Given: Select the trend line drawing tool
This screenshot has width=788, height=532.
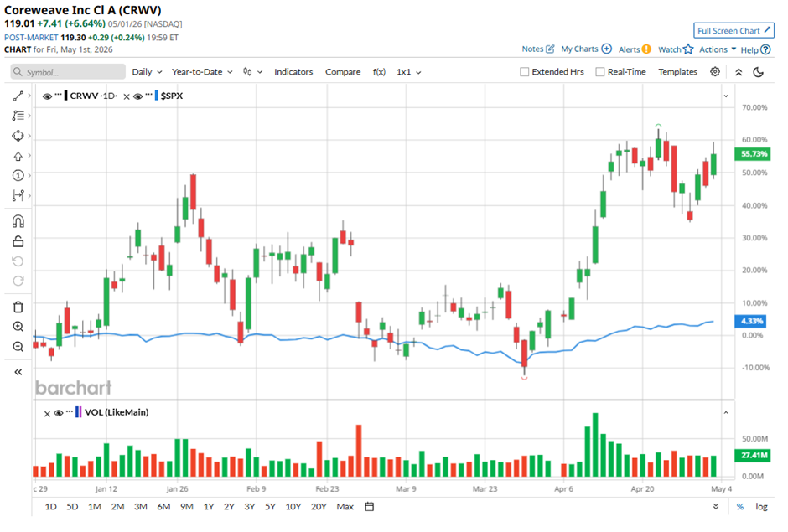Looking at the screenshot, I should 18,96.
